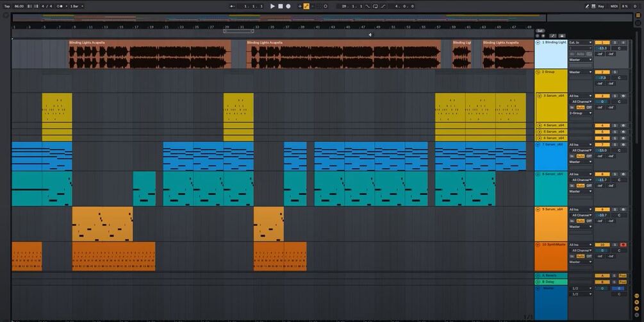
Task: Set track 9 monitor to In
Action: (572, 221)
